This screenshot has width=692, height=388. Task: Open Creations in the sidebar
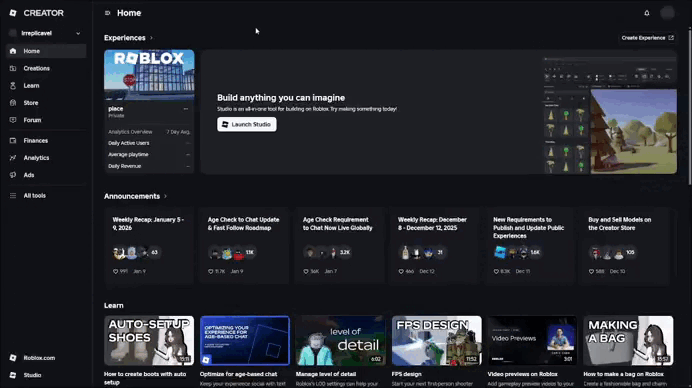click(46, 68)
